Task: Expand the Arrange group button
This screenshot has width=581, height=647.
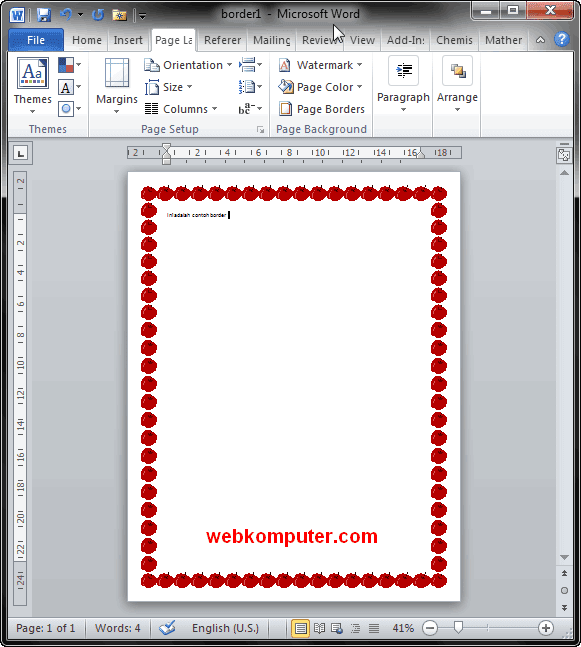Action: click(457, 85)
